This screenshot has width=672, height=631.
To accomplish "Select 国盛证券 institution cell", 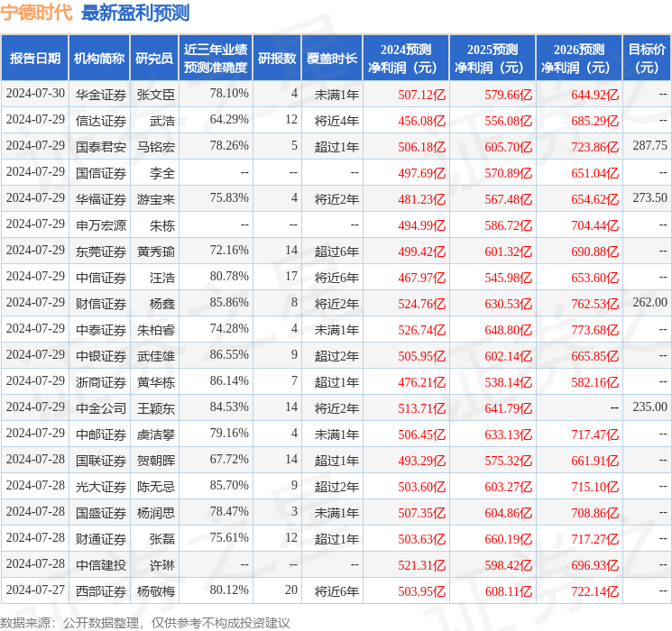I will [x=101, y=513].
